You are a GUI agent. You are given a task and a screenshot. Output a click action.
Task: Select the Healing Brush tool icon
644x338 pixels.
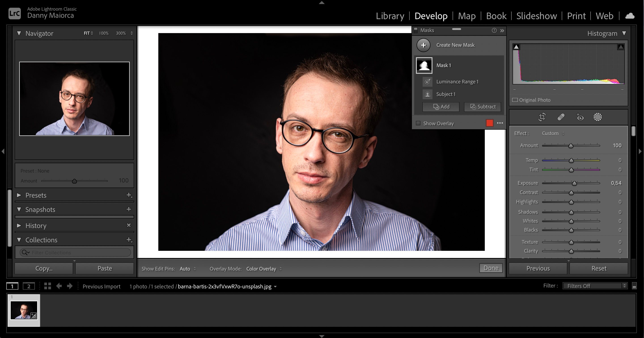click(561, 117)
